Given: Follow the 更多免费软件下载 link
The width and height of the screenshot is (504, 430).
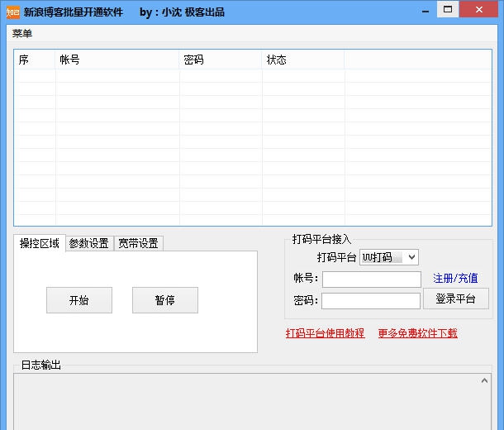Looking at the screenshot, I should click(x=417, y=333).
